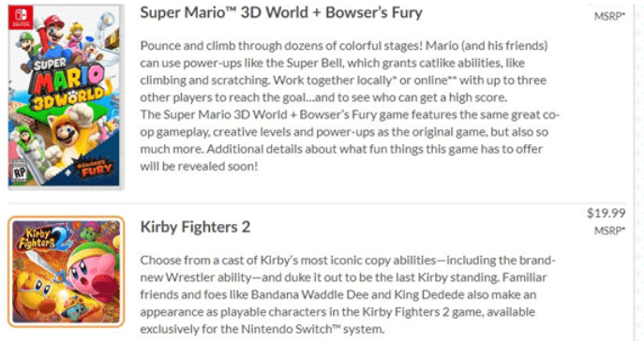644x344 pixels.
Task: Click the 'exclusively for the Nintendo Switch' line
Action: [x=262, y=329]
